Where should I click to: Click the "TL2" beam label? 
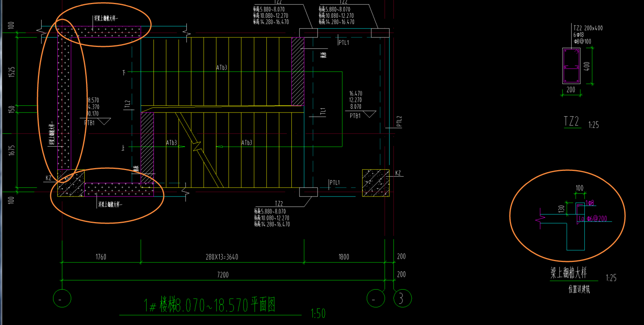tap(128, 105)
